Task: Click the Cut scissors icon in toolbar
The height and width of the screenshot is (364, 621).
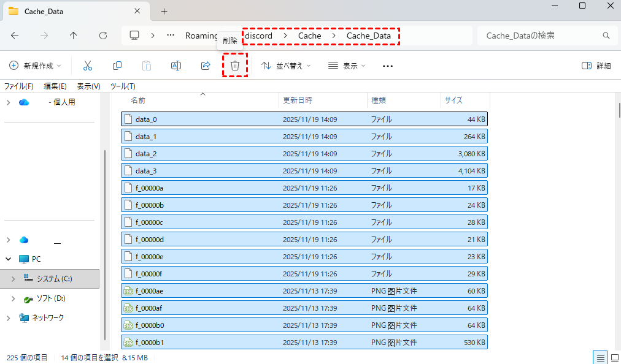Action: [87, 66]
